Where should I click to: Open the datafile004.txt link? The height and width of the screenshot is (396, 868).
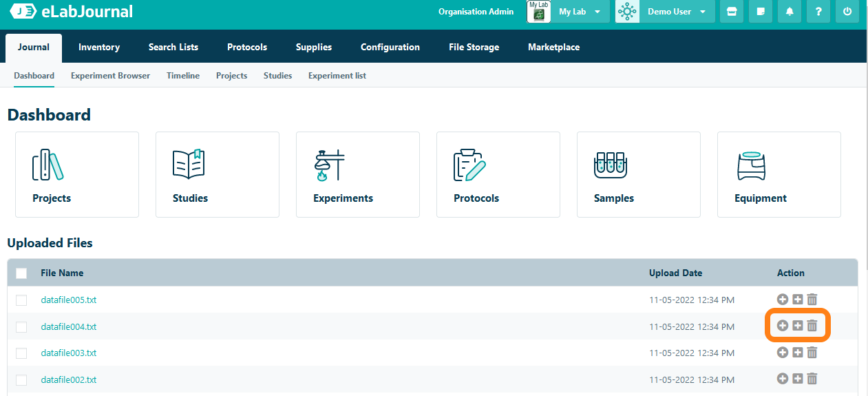(x=69, y=326)
